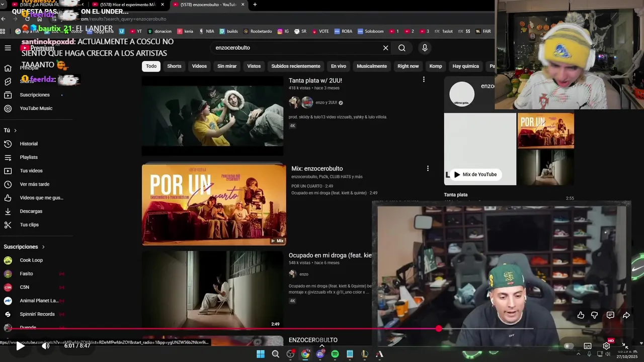644x362 pixels.
Task: Open the Tanta plata w/ 2UU! title
Action: click(x=315, y=80)
